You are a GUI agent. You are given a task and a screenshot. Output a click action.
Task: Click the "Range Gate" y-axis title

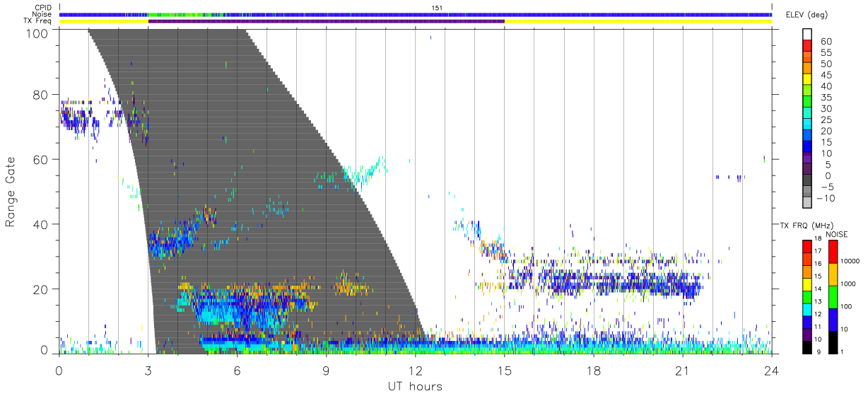[x=11, y=192]
